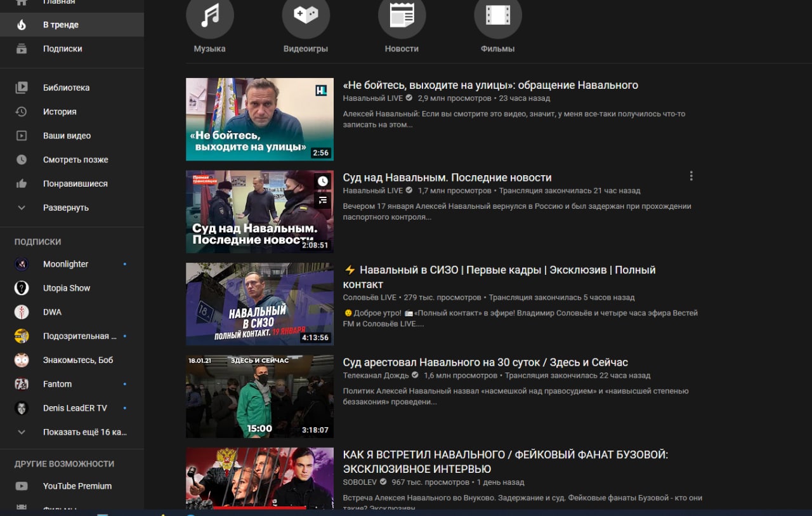Click Знакомьтесь, Боб channel name
The height and width of the screenshot is (516, 812).
(x=78, y=361)
